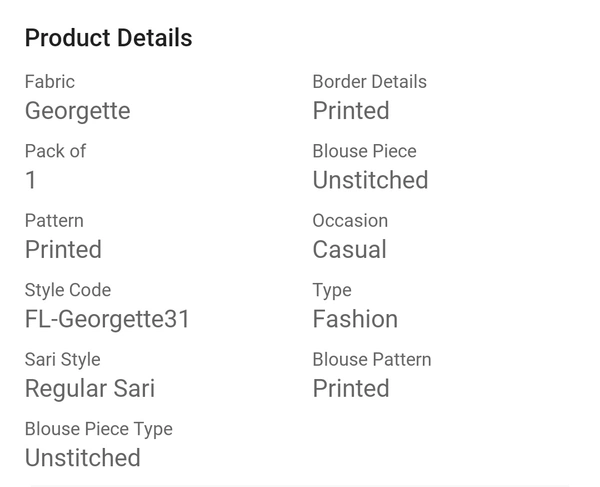The height and width of the screenshot is (487, 600).
Task: Click the Georgette fabric value
Action: point(78,111)
